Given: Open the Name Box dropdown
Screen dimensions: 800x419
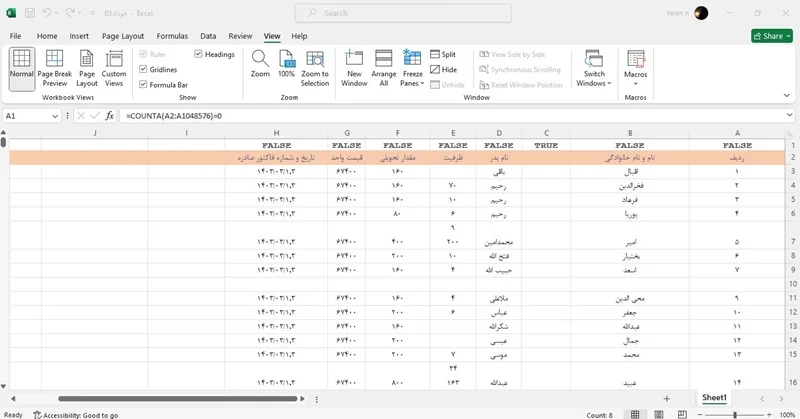Looking at the screenshot, I should point(55,116).
